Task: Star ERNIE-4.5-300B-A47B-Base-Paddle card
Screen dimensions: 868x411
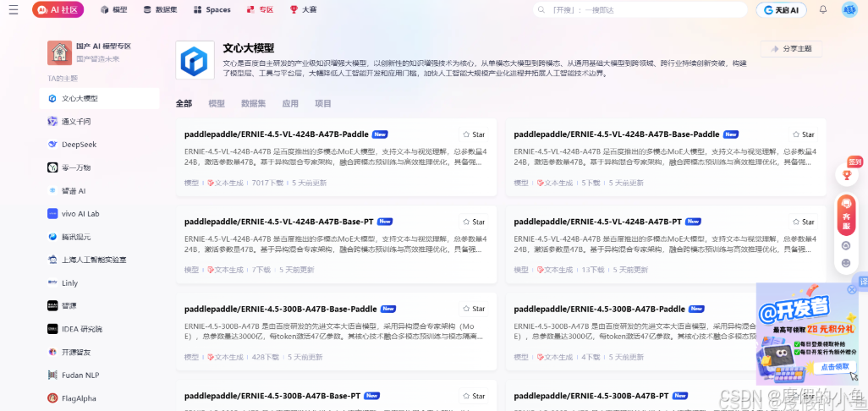Action: click(474, 309)
